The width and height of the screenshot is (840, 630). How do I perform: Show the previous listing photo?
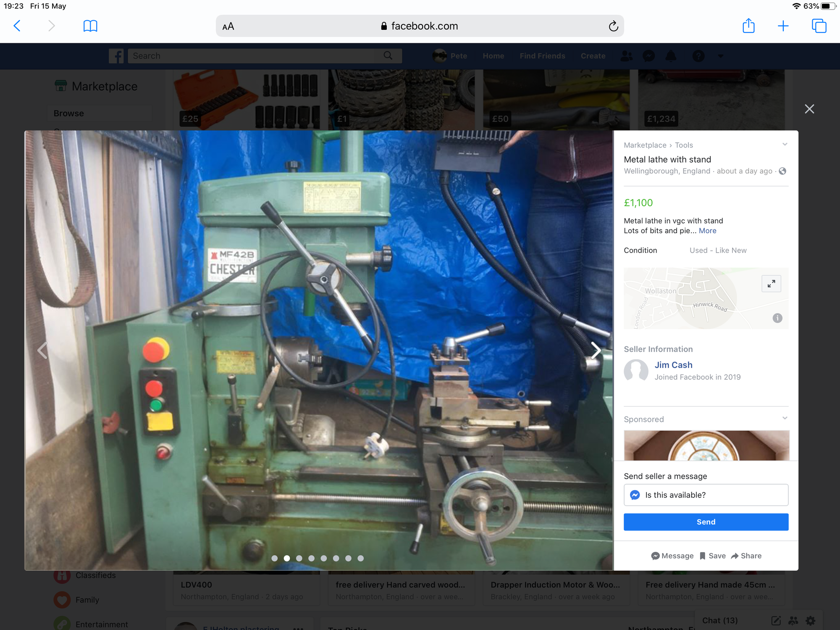coord(42,350)
